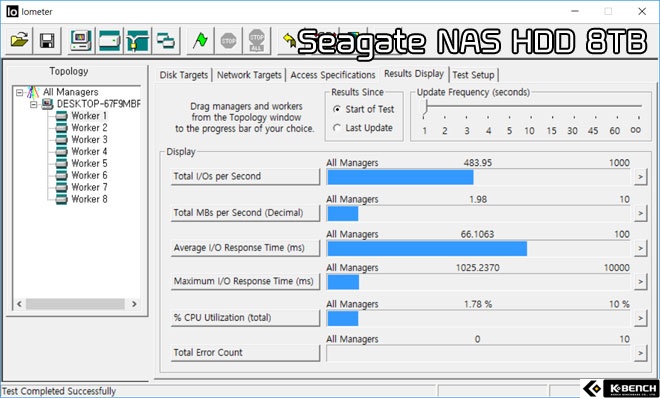Start new manager computer icon
The width and height of the screenshot is (660, 398).
(x=82, y=41)
